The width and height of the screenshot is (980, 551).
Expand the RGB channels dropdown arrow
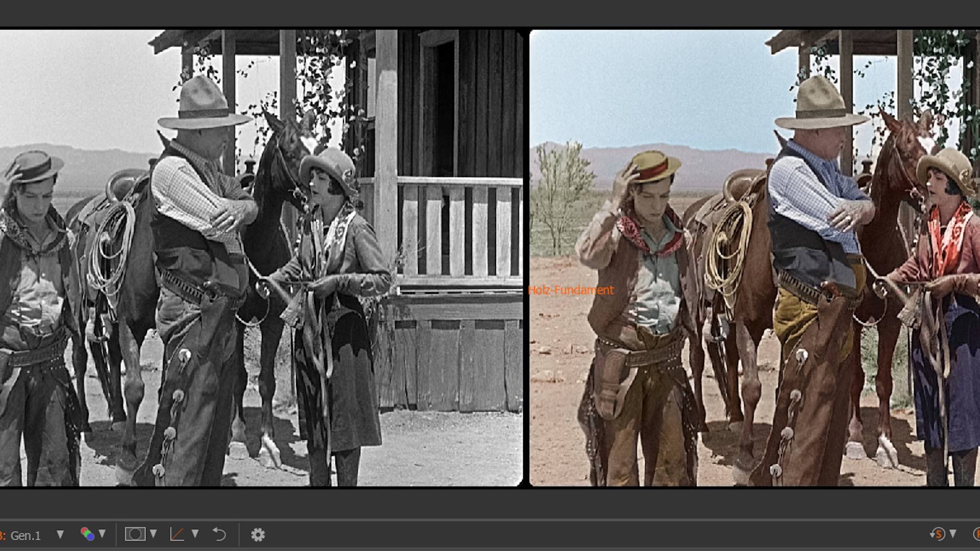pyautogui.click(x=102, y=534)
